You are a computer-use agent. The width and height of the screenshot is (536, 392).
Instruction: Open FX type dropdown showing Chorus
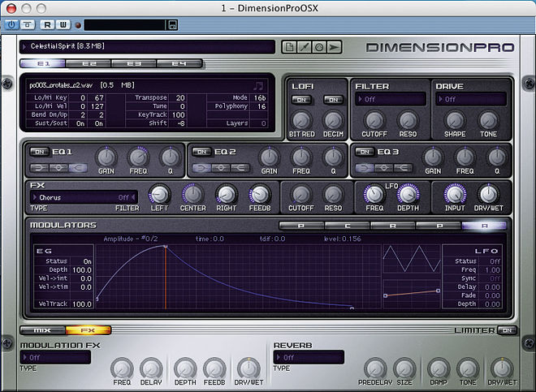(x=71, y=197)
